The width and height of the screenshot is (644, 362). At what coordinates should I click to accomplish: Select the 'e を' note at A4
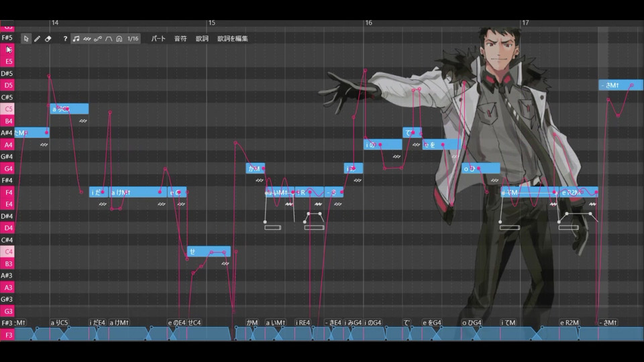tap(441, 145)
